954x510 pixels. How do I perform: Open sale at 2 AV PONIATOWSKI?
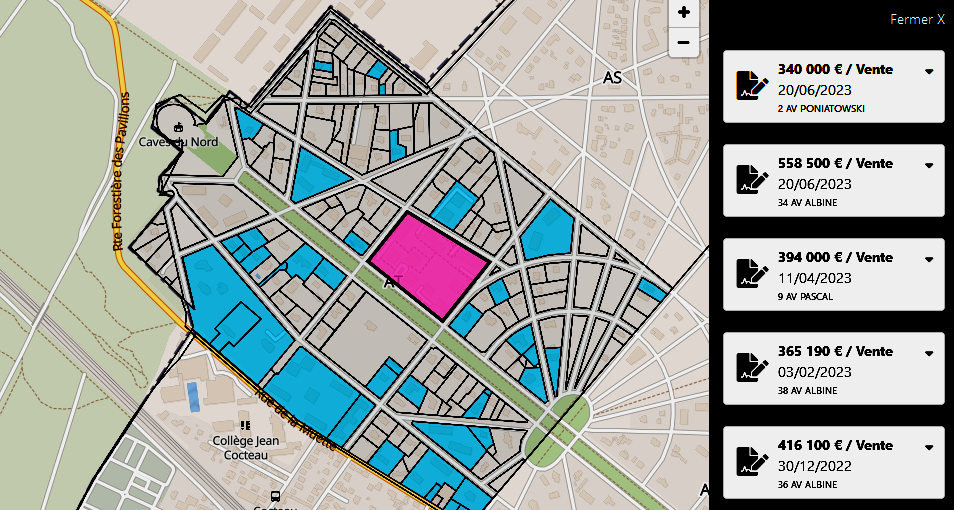tap(820, 108)
